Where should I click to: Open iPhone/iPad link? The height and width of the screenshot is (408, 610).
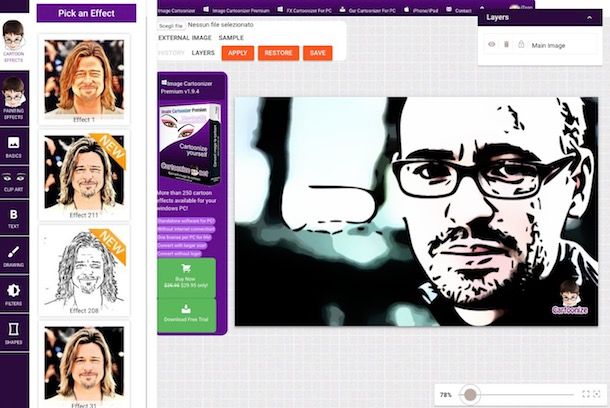pyautogui.click(x=421, y=10)
